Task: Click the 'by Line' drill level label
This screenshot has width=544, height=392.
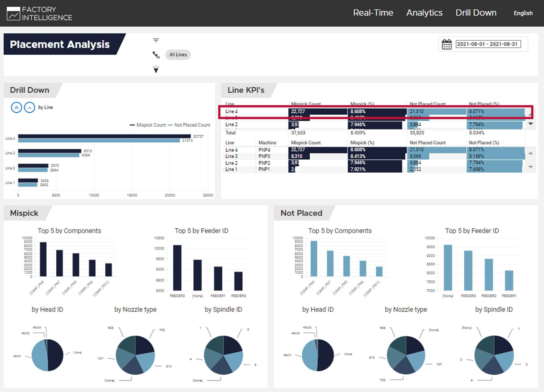Action: pyautogui.click(x=45, y=107)
